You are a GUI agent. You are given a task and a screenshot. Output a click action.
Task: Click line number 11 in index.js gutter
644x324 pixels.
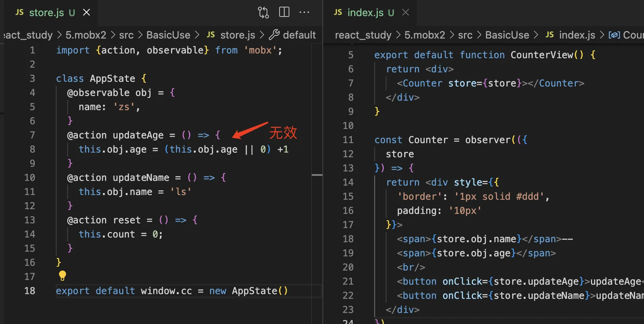click(348, 140)
